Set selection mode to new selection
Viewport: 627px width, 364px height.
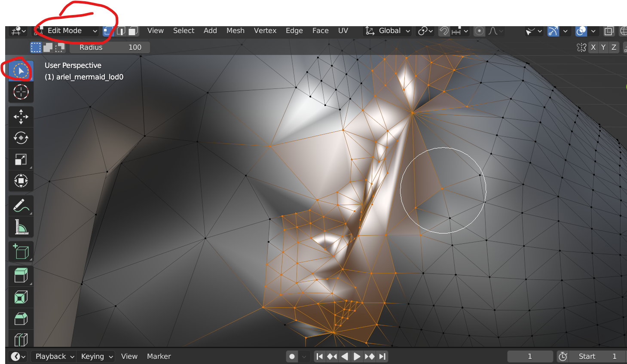pos(36,47)
